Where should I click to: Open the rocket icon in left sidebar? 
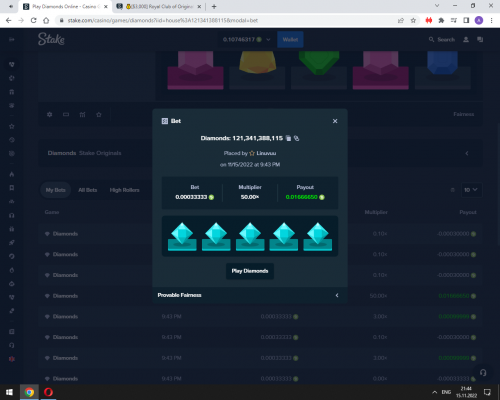tap(12, 242)
